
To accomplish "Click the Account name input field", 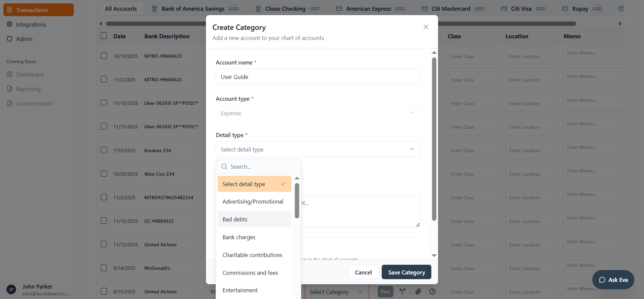I will tap(318, 77).
